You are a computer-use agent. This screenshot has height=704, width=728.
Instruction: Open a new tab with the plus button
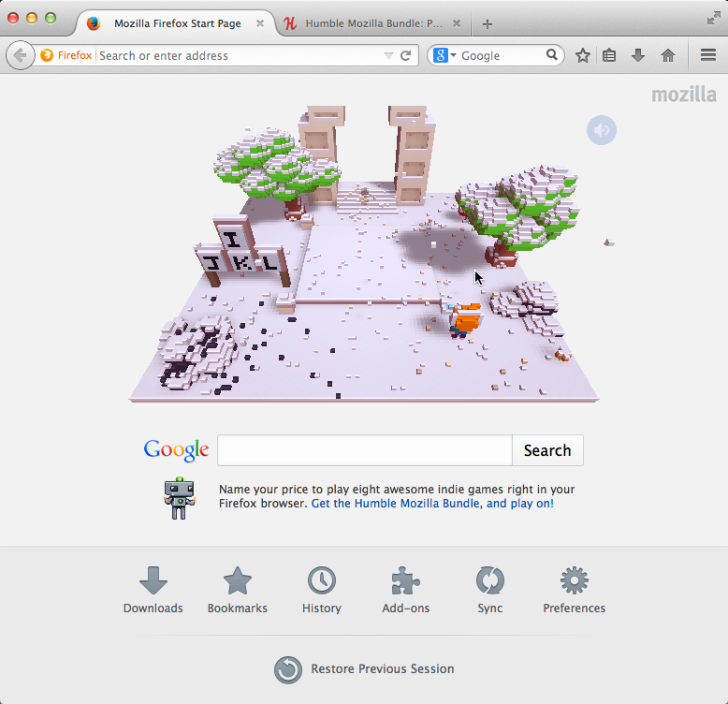pos(487,23)
